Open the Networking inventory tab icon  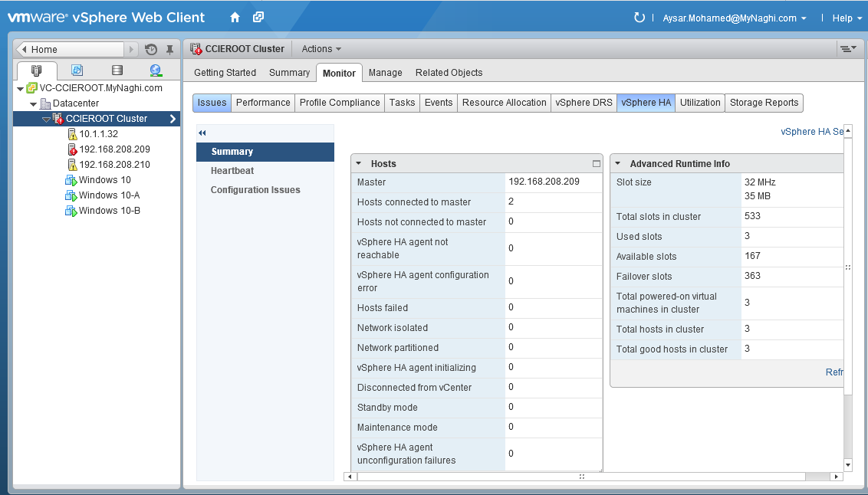[x=156, y=70]
